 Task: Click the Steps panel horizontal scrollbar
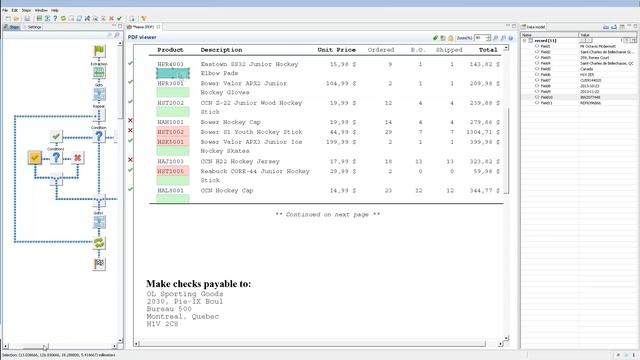[35, 347]
